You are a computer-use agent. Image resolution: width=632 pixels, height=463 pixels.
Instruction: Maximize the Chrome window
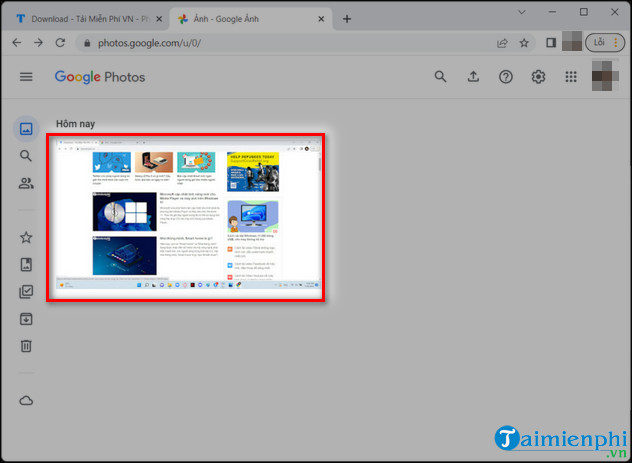(583, 12)
